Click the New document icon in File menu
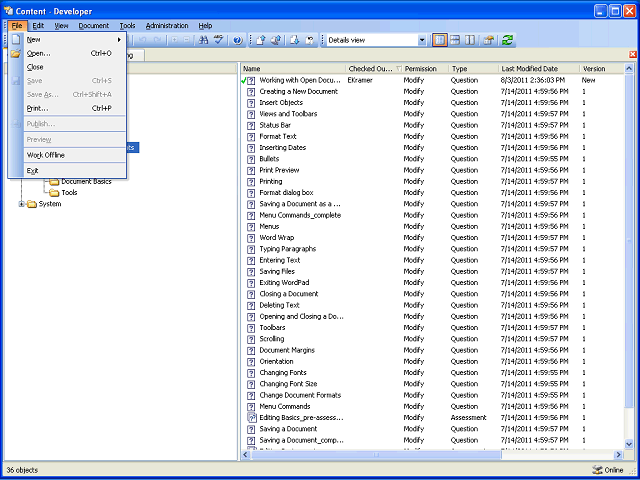Image resolution: width=640 pixels, height=480 pixels. [16, 40]
